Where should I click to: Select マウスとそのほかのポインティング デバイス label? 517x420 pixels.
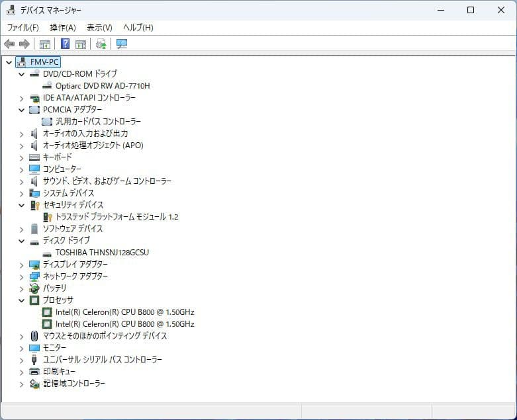tap(105, 336)
